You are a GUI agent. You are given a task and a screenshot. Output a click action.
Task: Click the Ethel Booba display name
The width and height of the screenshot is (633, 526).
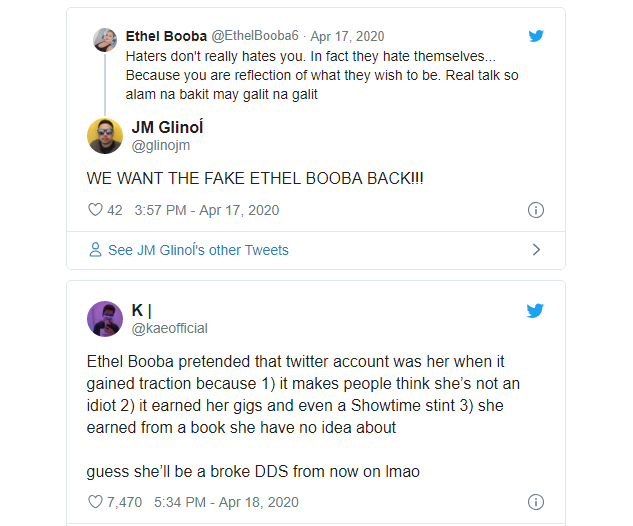pyautogui.click(x=166, y=36)
